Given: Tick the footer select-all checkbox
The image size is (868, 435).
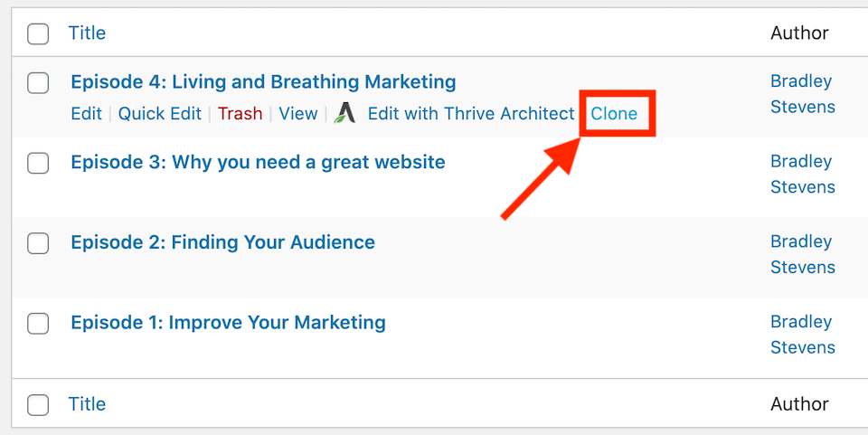Looking at the screenshot, I should [38, 405].
